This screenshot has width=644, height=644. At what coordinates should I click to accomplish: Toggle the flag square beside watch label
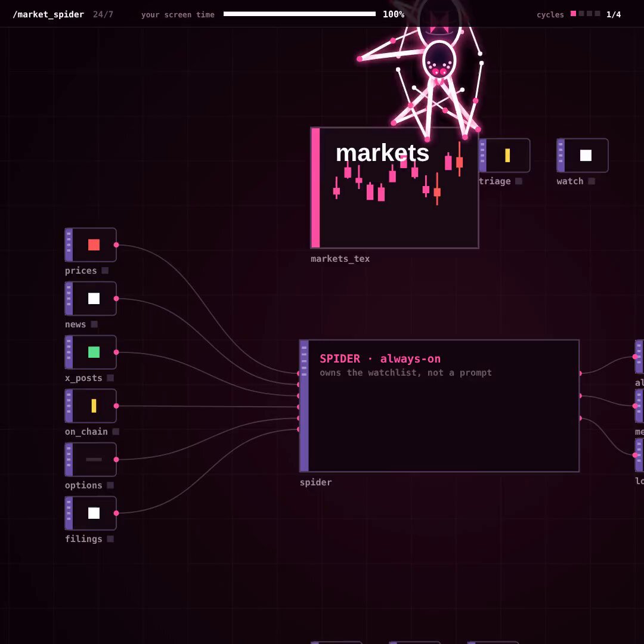[592, 181]
